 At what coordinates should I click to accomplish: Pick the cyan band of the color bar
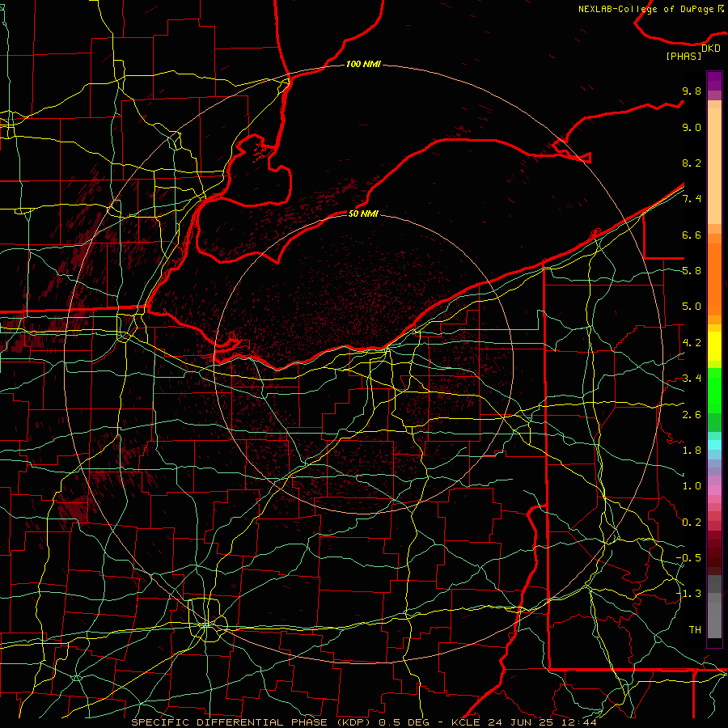(x=714, y=445)
